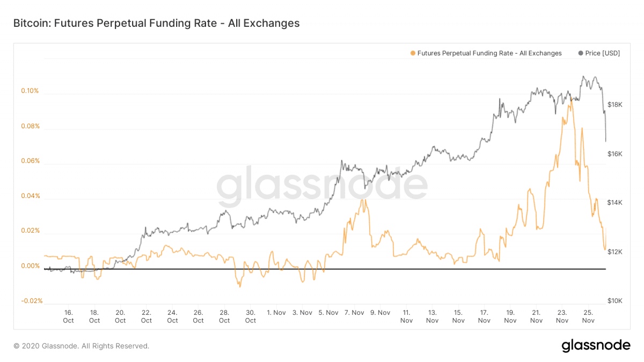Click the 7. Nov date label

[354, 312]
